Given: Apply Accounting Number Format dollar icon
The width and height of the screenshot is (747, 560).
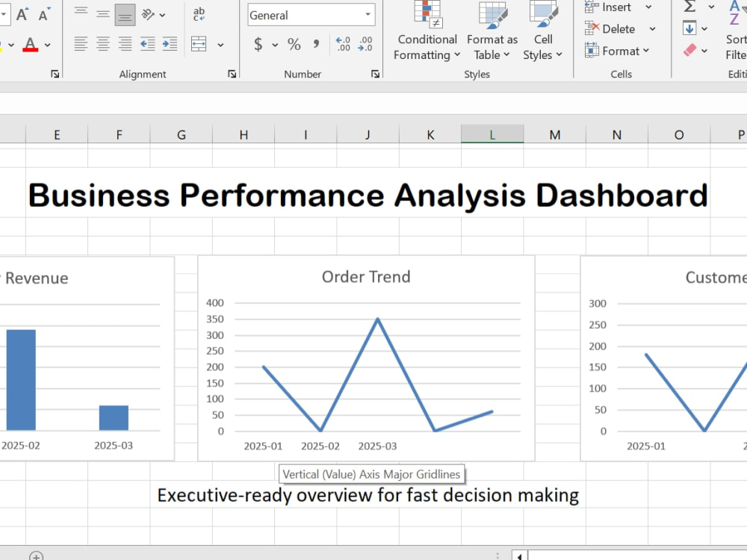Looking at the screenshot, I should [258, 44].
